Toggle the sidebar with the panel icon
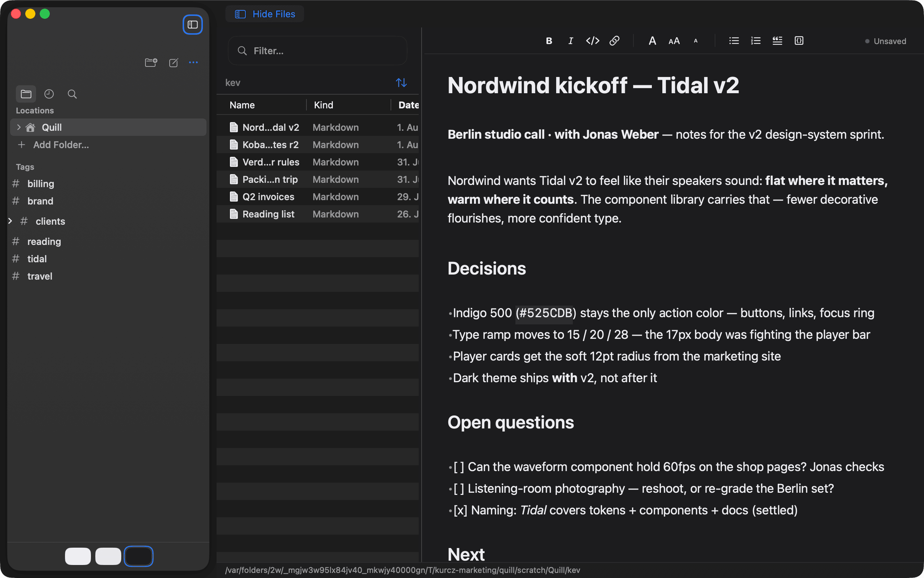Viewport: 924px width, 578px height. tap(192, 25)
